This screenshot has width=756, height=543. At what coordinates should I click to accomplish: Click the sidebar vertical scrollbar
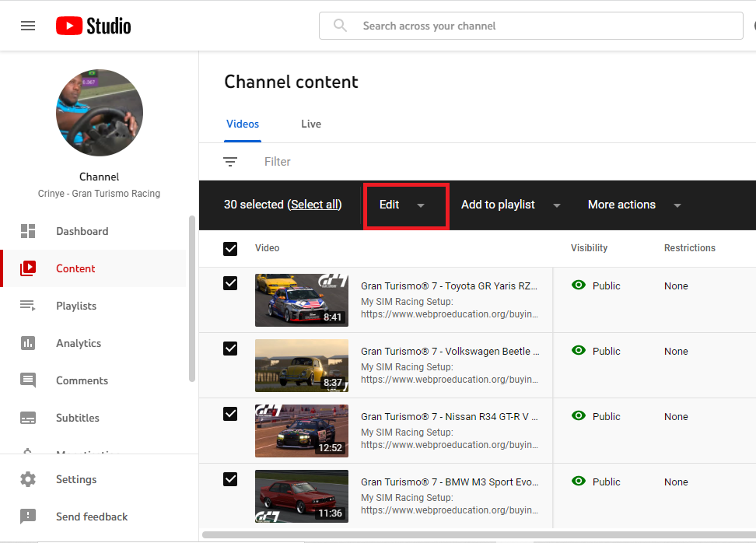click(x=192, y=299)
